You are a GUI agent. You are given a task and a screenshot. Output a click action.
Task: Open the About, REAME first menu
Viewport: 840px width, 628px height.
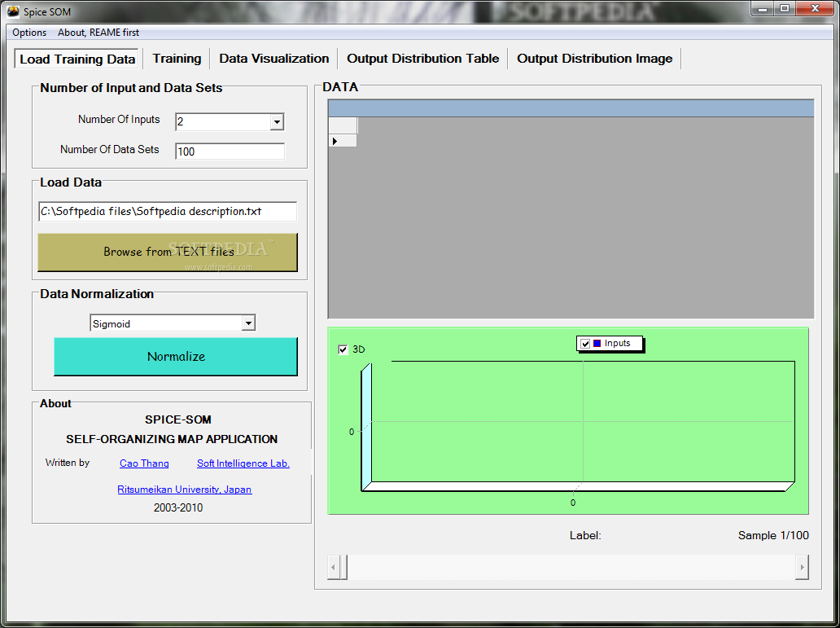[98, 33]
